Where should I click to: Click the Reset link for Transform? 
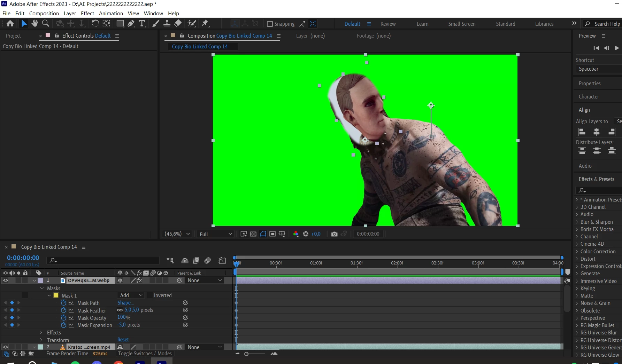pyautogui.click(x=123, y=340)
